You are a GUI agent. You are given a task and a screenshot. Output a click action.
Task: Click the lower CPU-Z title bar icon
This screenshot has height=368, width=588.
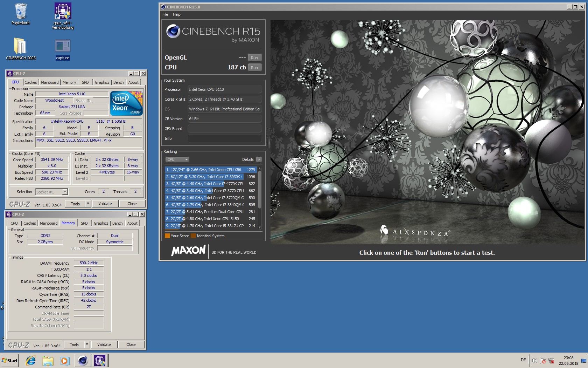[9, 214]
